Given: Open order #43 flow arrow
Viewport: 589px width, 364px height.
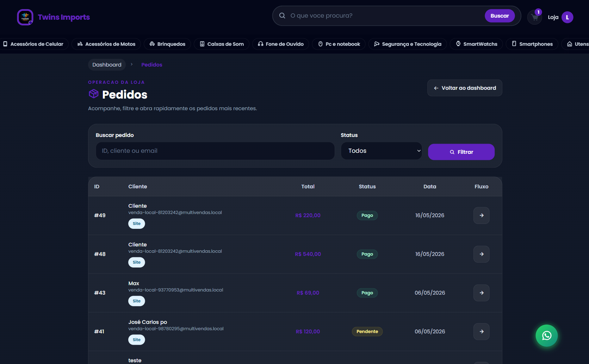Looking at the screenshot, I should click(481, 293).
